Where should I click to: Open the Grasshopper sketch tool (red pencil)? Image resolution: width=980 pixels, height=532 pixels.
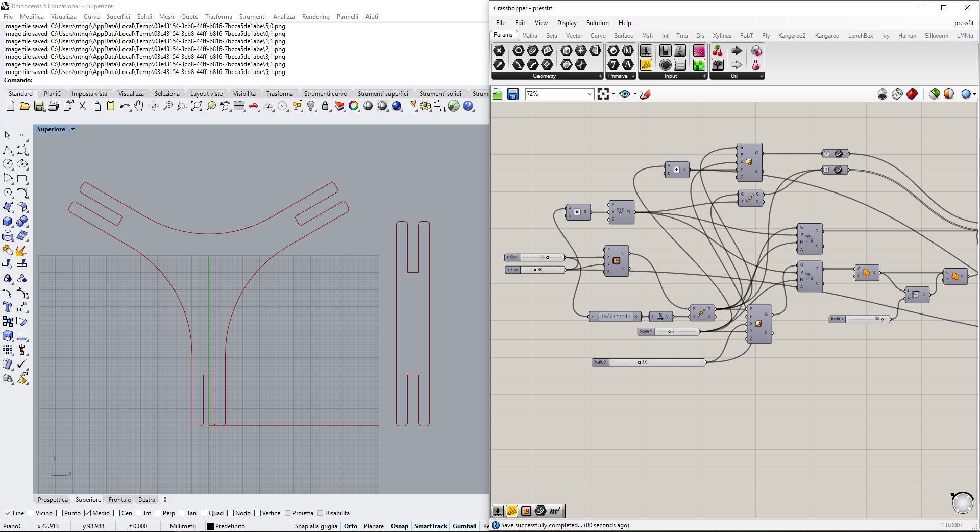(645, 94)
